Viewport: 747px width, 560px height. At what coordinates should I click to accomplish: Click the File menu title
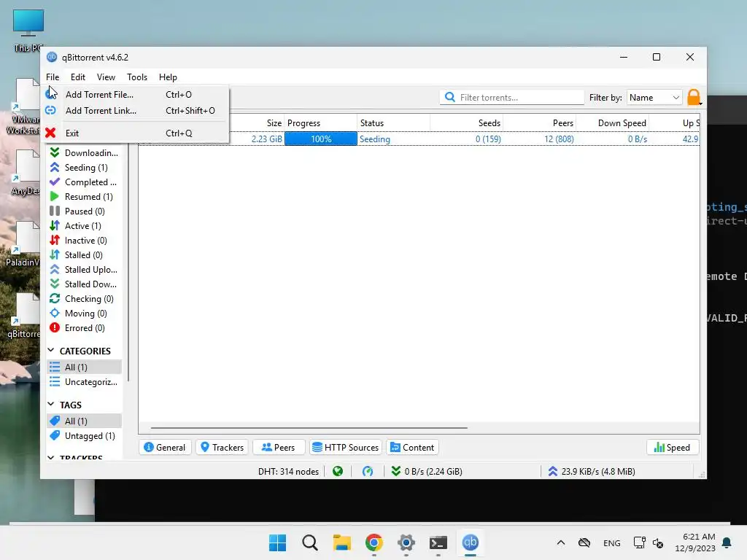pyautogui.click(x=53, y=77)
